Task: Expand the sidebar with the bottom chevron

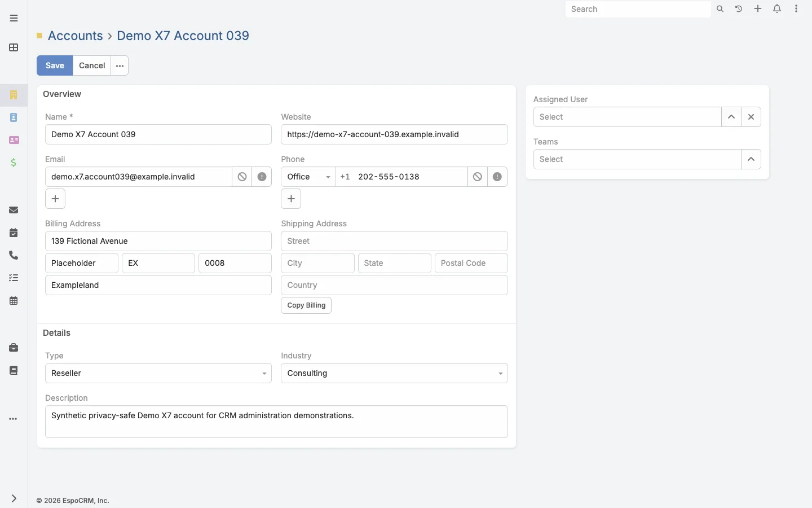Action: [x=14, y=498]
